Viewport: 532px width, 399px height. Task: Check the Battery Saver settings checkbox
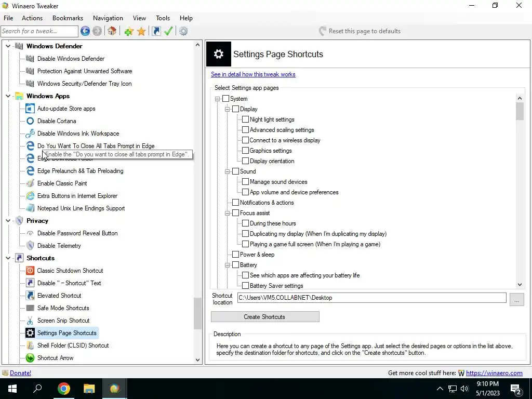pyautogui.click(x=245, y=286)
